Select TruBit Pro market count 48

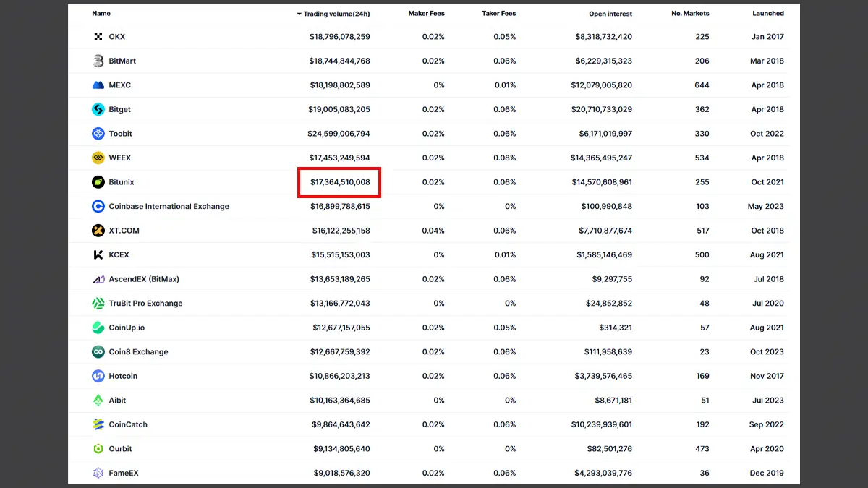[705, 303]
